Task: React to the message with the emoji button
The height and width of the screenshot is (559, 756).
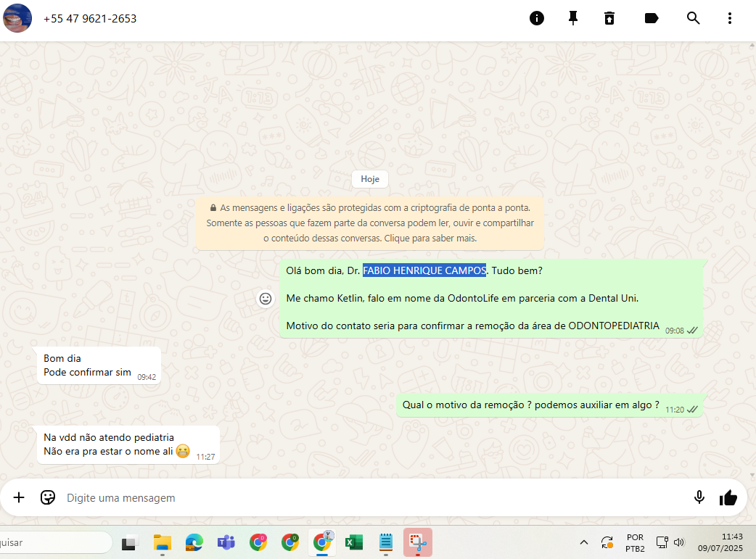Action: 265,299
